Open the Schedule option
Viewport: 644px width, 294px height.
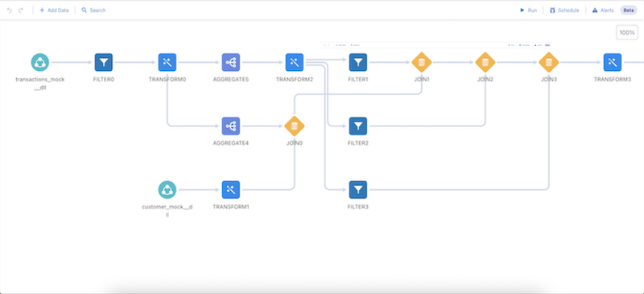tap(564, 10)
